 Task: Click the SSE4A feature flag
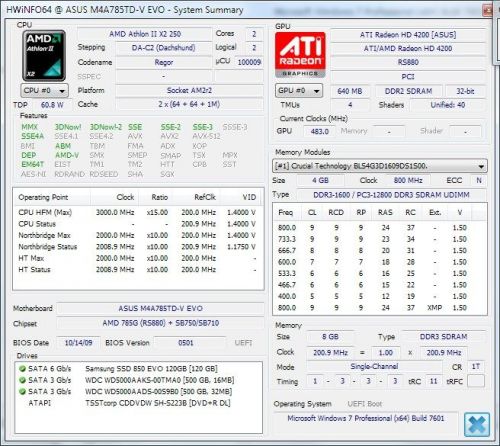click(x=32, y=136)
